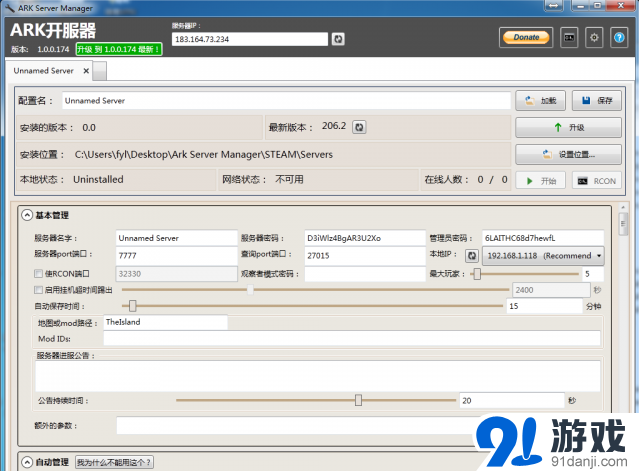639x471 pixels.
Task: Click the Uninstalled status text
Action: click(98, 179)
